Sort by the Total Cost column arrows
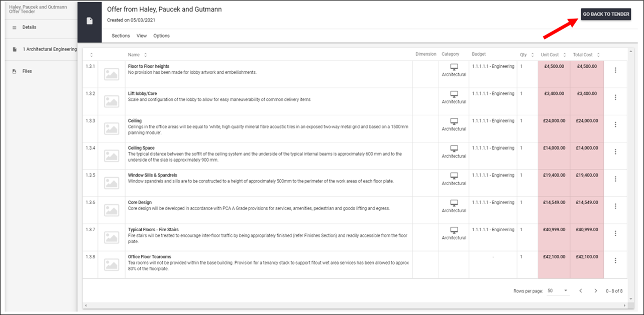The height and width of the screenshot is (315, 644). pyautogui.click(x=598, y=55)
